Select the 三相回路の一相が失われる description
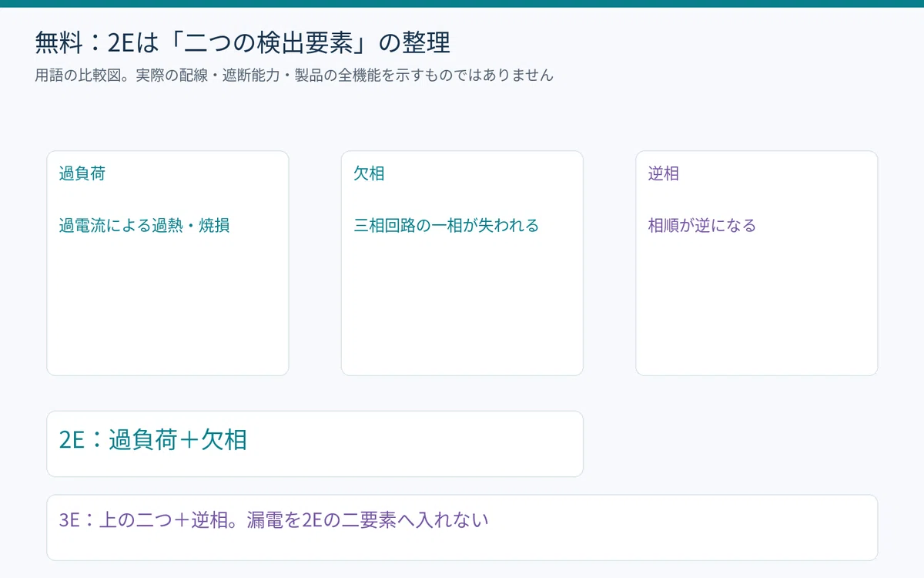The image size is (924, 578). pos(446,226)
